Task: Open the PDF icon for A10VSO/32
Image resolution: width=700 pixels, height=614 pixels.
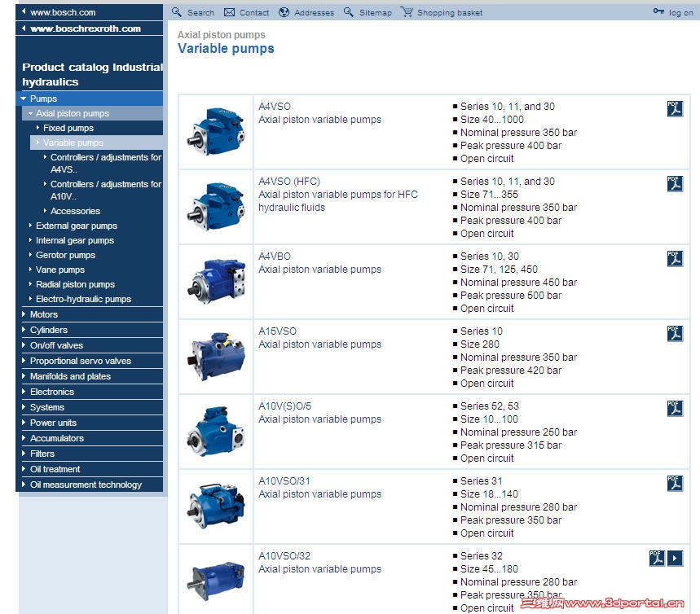Action: tap(657, 559)
